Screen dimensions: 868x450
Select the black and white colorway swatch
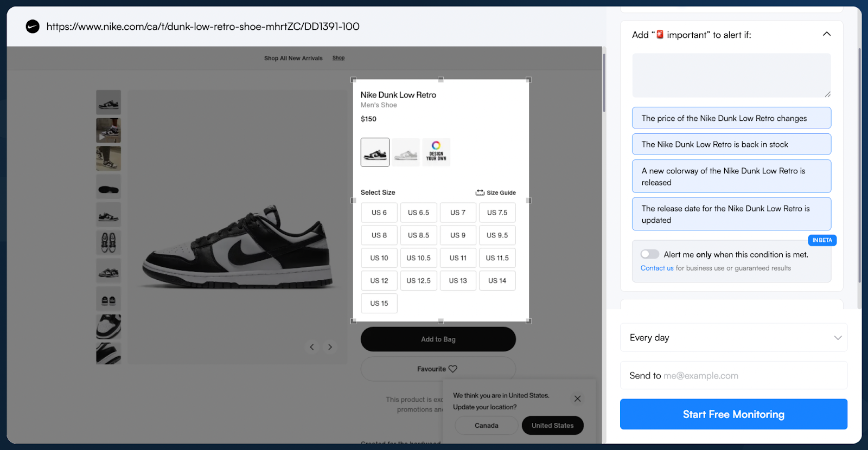[375, 152]
